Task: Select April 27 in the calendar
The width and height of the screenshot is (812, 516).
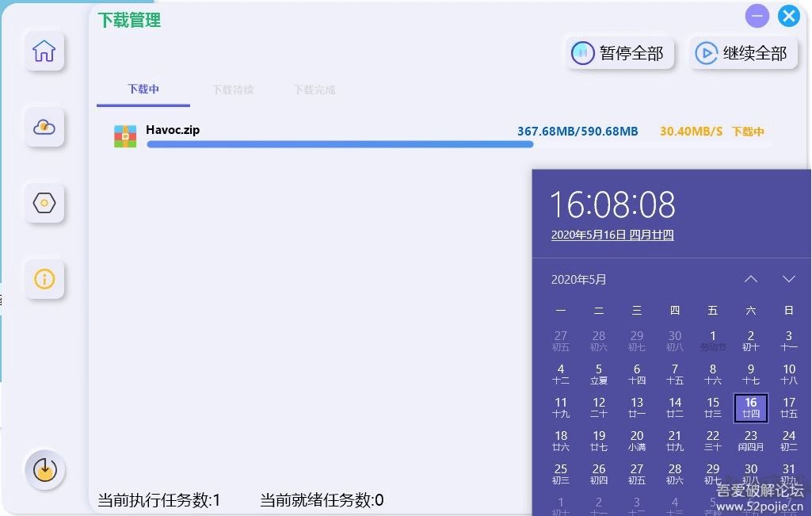Action: 561,341
